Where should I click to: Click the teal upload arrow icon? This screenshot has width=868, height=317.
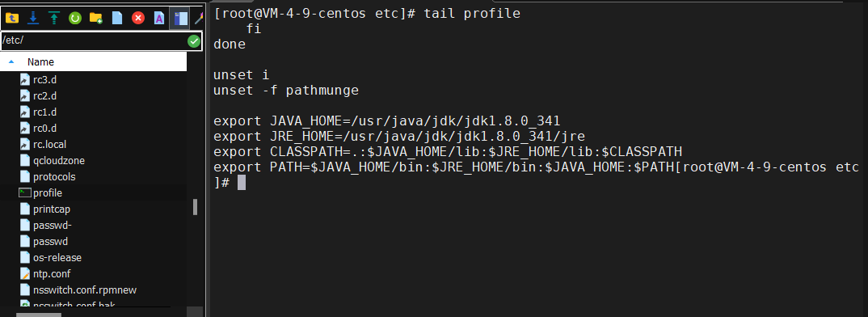53,19
